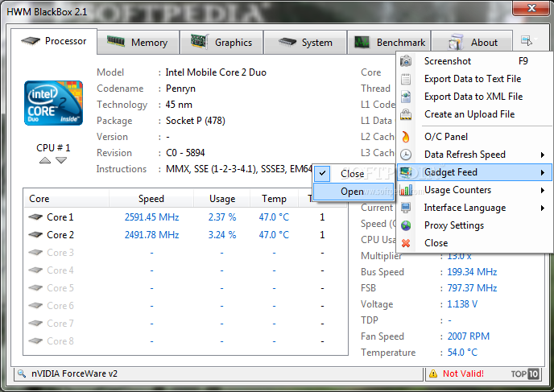
Task: Click the globe icon for Proxy Settings
Action: (x=406, y=225)
